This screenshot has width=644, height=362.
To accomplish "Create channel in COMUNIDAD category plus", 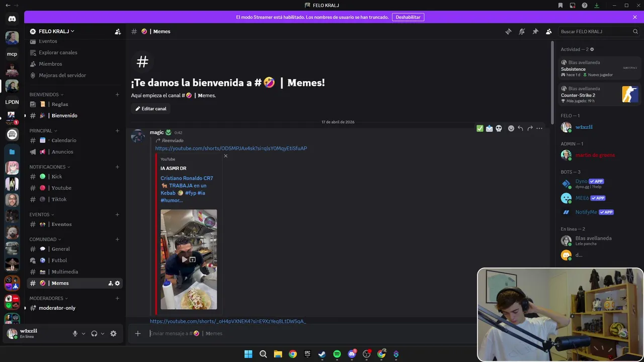I will [117, 239].
